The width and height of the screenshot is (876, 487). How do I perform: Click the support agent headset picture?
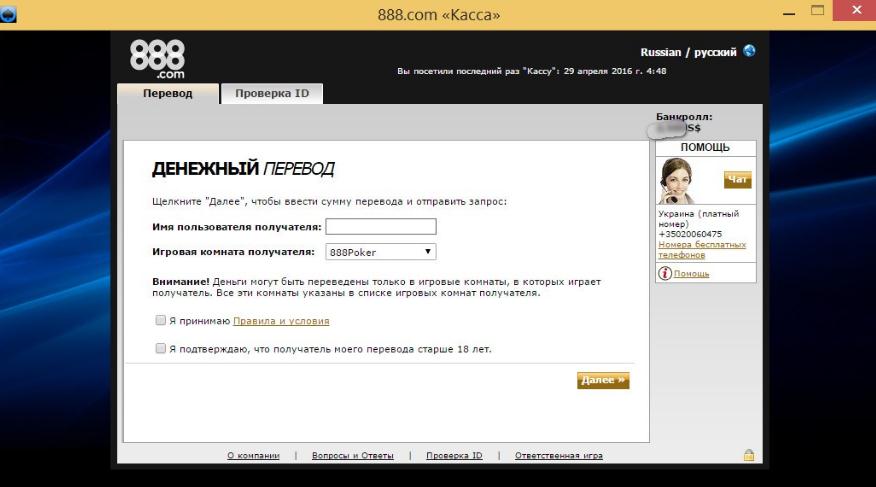(677, 181)
